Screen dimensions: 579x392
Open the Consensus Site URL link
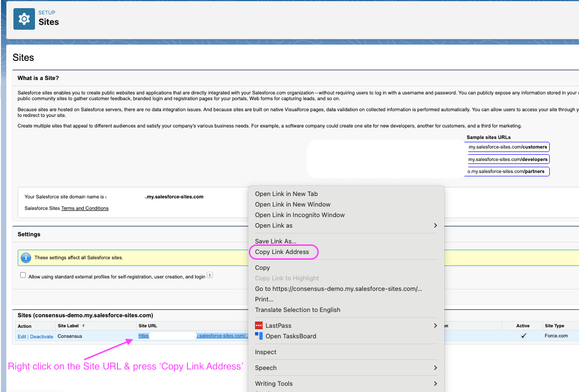pyautogui.click(x=193, y=336)
